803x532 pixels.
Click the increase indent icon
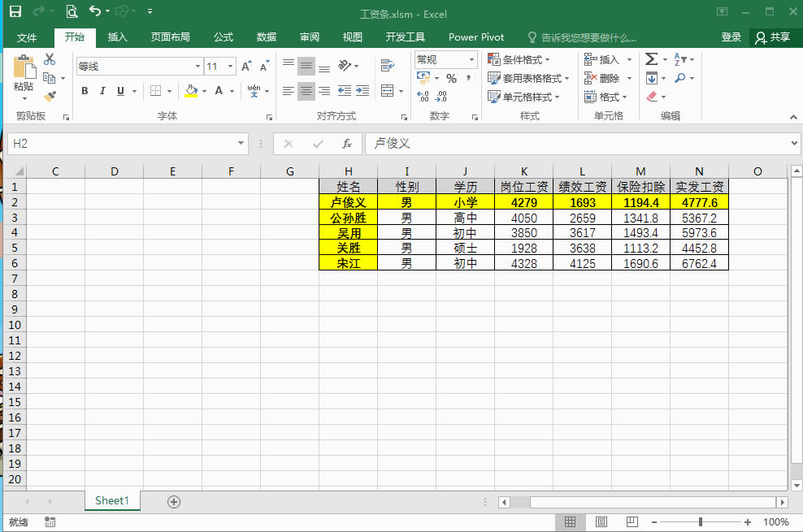pyautogui.click(x=362, y=91)
